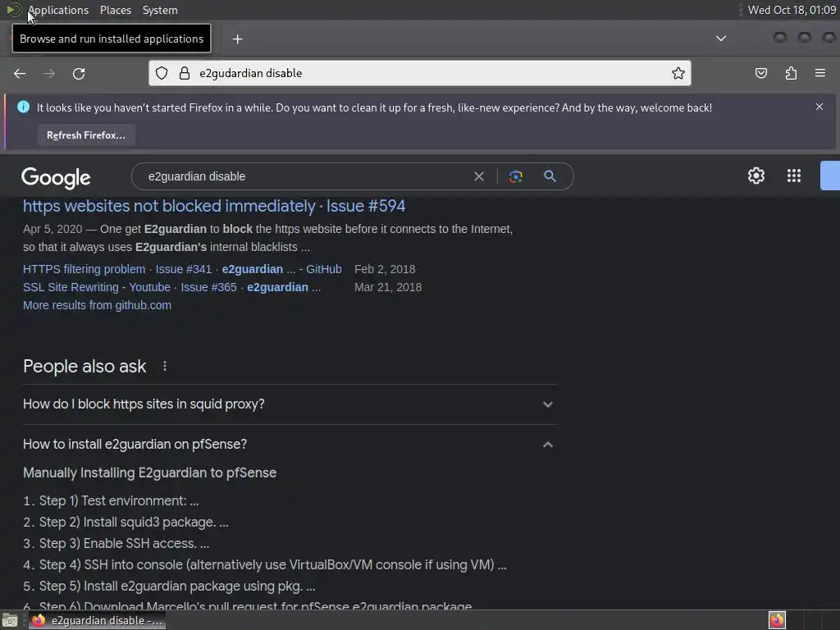Click Firefox icon in bottom-right tray
840x630 pixels.
pyautogui.click(x=777, y=620)
